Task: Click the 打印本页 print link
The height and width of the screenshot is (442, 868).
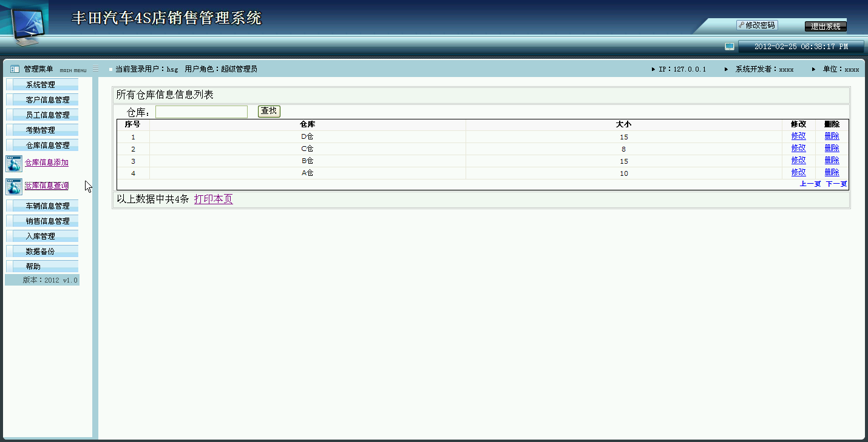Action: coord(213,199)
